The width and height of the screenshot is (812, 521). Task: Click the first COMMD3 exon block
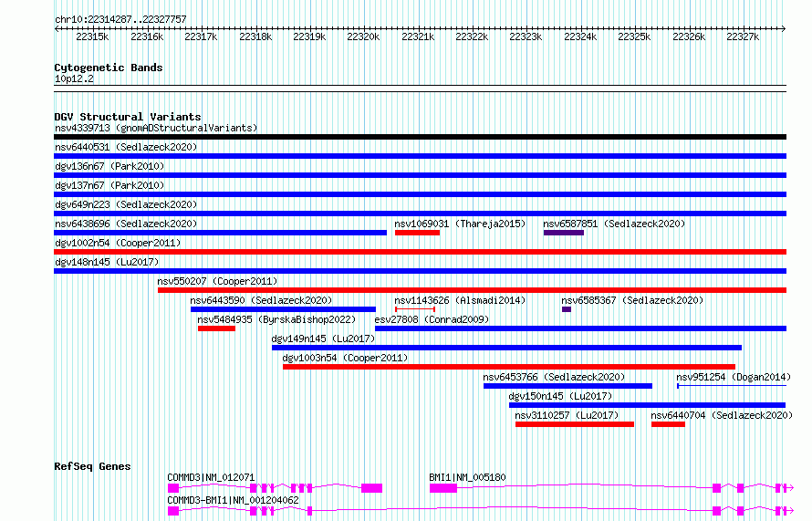[173, 488]
